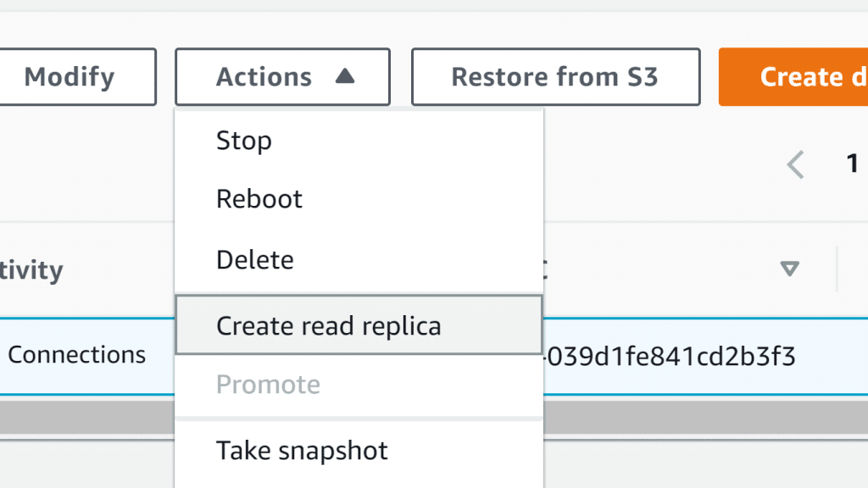Collapse the Actions dropdown menu
This screenshot has height=488, width=868.
(282, 77)
